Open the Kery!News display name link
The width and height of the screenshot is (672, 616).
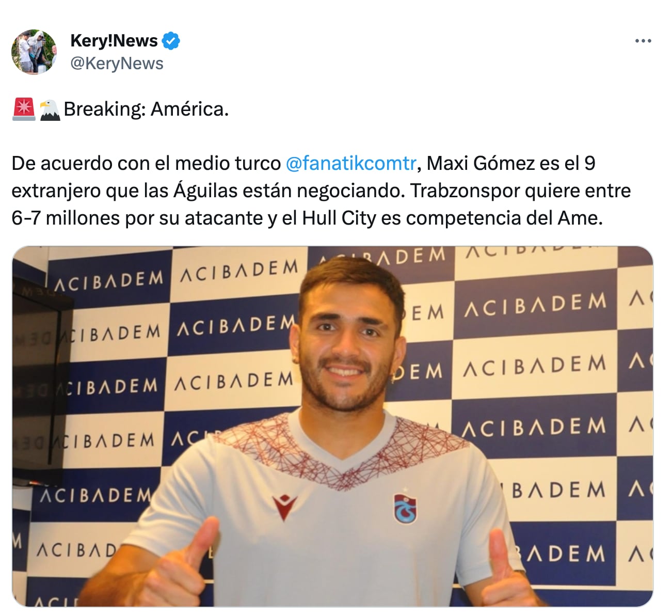(114, 40)
